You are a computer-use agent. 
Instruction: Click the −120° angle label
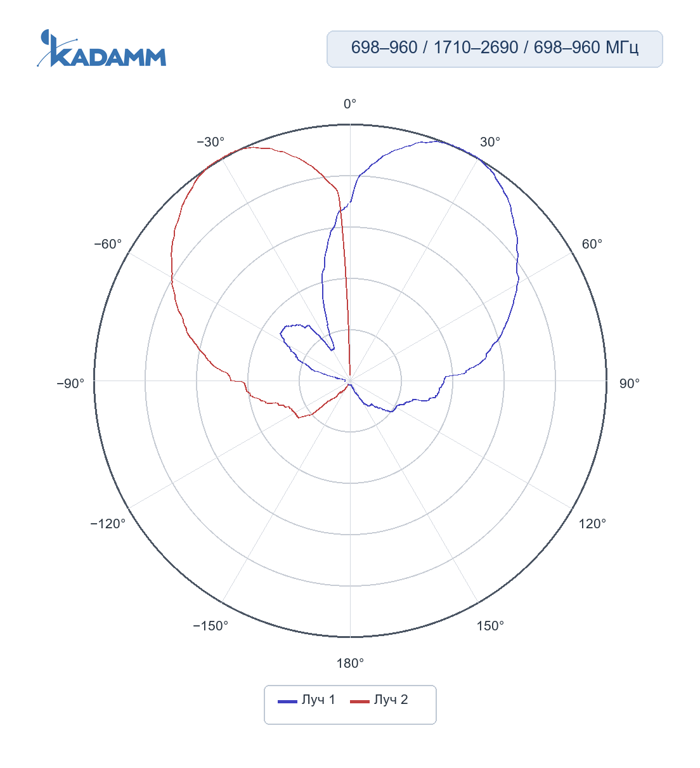pos(108,524)
